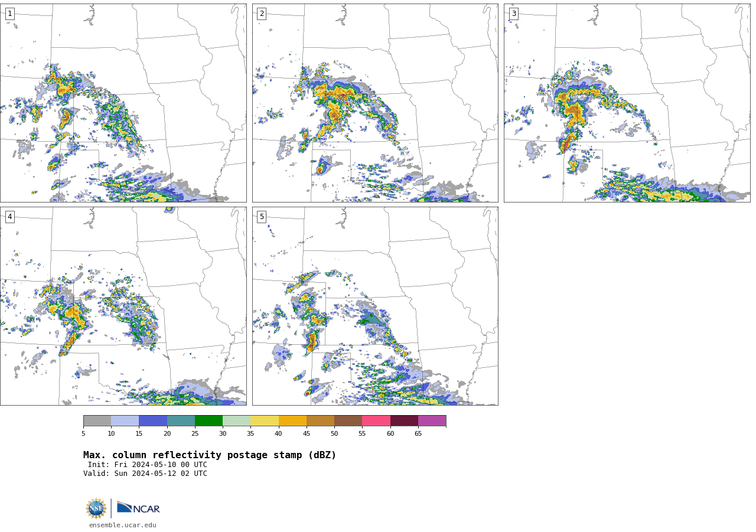The image size is (756, 532).
Task: Click the colorbar tick label 65
Action: click(x=418, y=434)
